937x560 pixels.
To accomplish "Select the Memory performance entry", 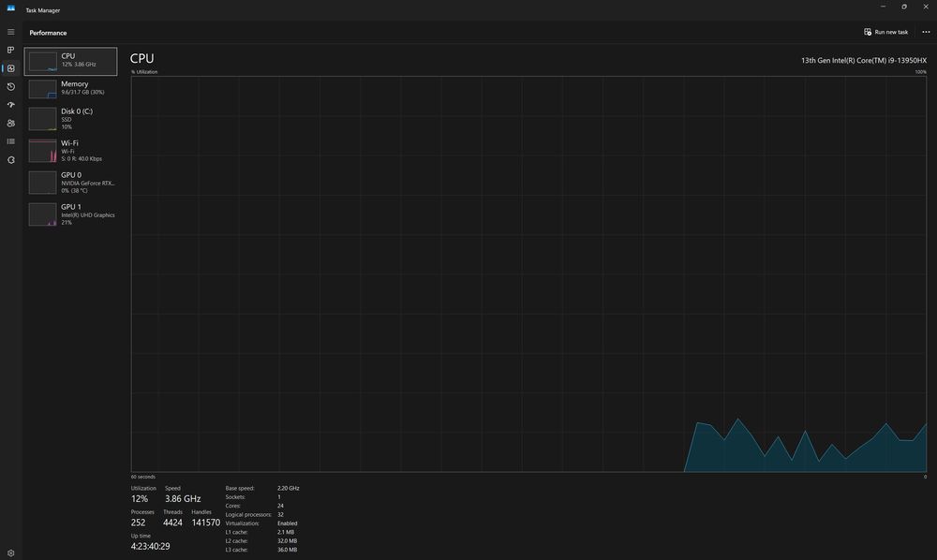I will [70, 88].
